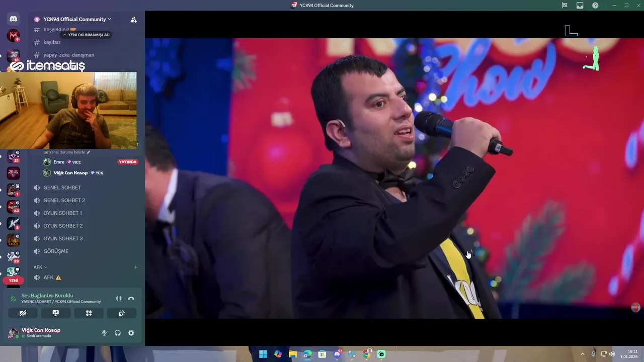Open File Explorer from taskbar
644x362 pixels.
[x=293, y=354]
